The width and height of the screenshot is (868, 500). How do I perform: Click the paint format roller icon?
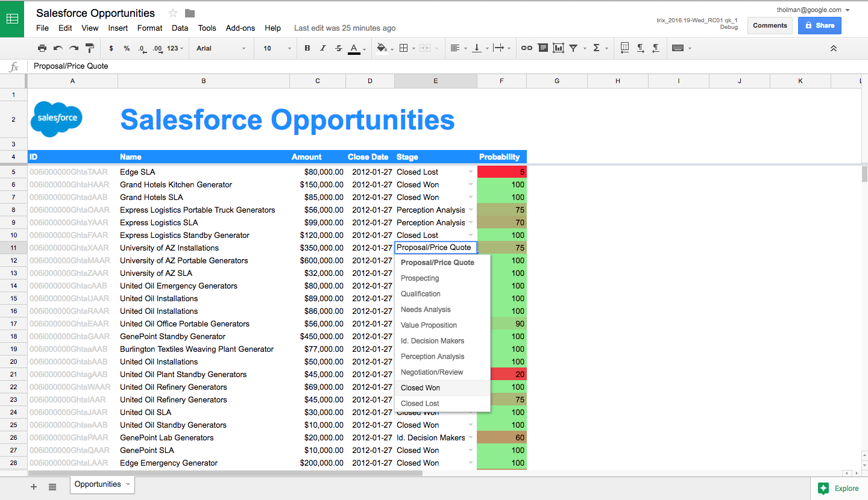coord(90,48)
